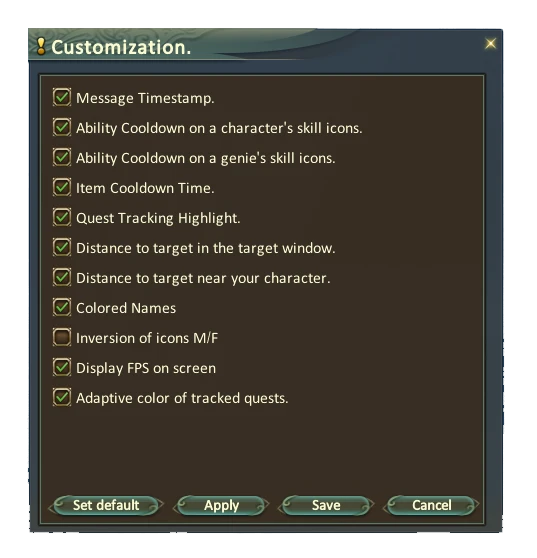Click the Customization title bar text
Image resolution: width=537 pixels, height=558 pixels.
click(x=121, y=47)
